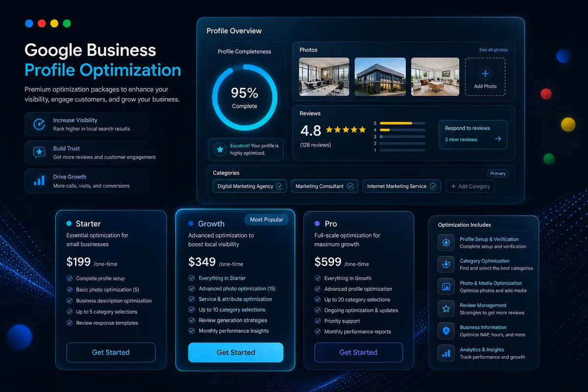Click Get Started on the Starter plan
Screen dimensions: 588x392
coord(111,352)
